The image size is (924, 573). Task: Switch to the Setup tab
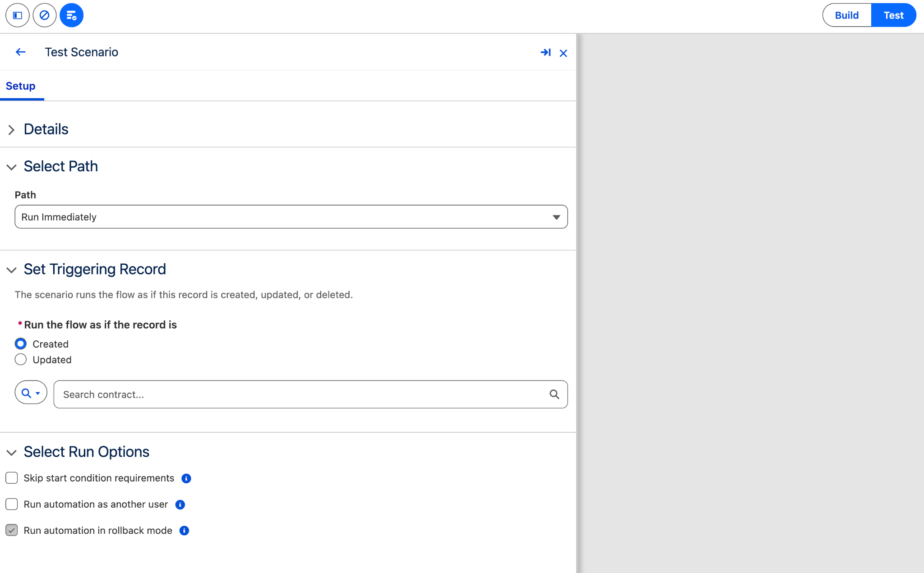[x=21, y=86]
